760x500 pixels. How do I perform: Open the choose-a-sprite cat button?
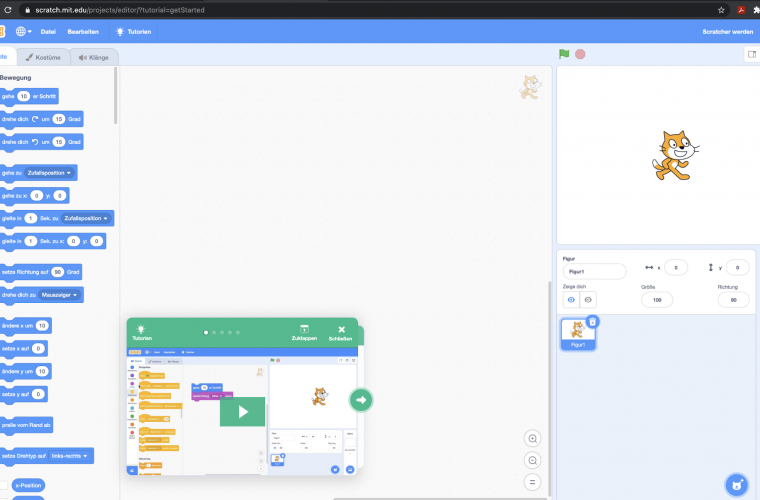point(737,485)
